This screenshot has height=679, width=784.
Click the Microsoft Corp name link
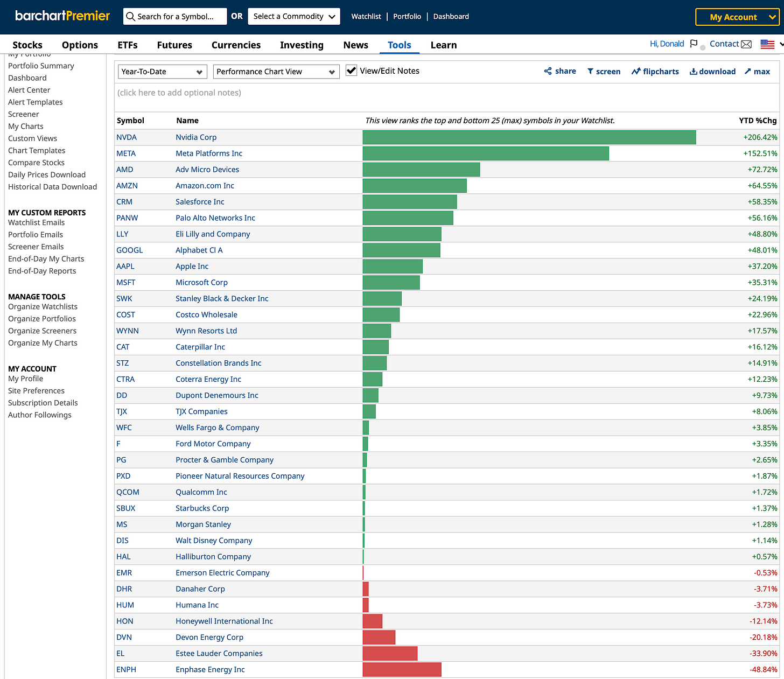click(x=201, y=283)
